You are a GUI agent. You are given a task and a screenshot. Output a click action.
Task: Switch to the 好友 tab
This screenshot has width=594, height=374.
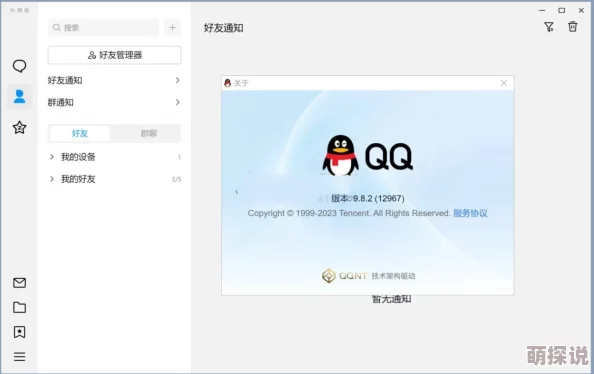click(x=80, y=133)
